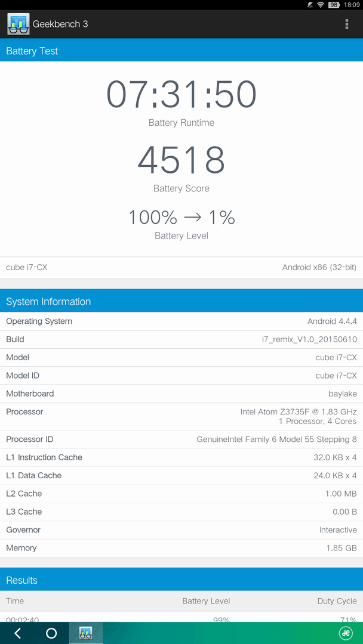The width and height of the screenshot is (363, 644).
Task: Select the governor value interactive
Action: [x=339, y=530]
